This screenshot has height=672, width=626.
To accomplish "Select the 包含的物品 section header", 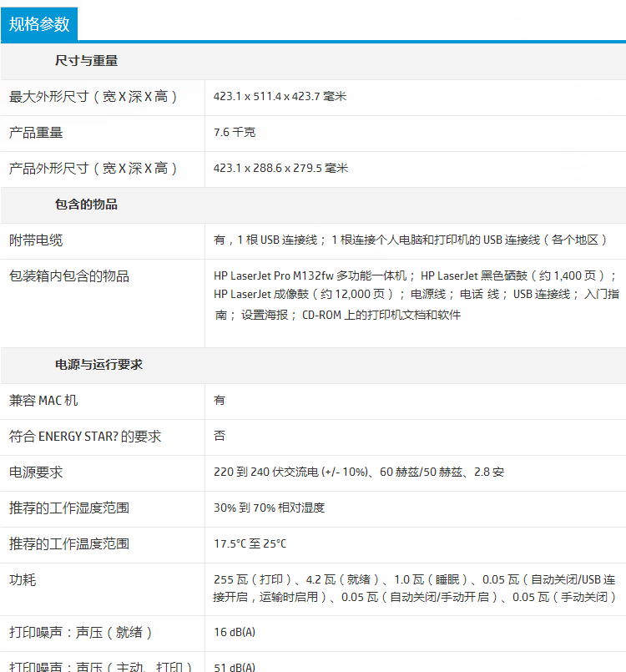I will point(86,205).
